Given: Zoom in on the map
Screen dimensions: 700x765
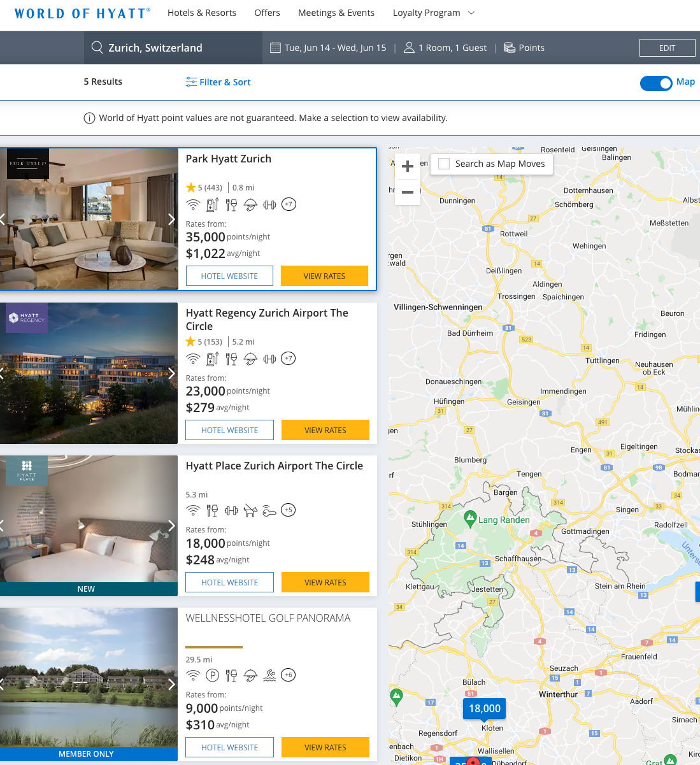Looking at the screenshot, I should [408, 166].
